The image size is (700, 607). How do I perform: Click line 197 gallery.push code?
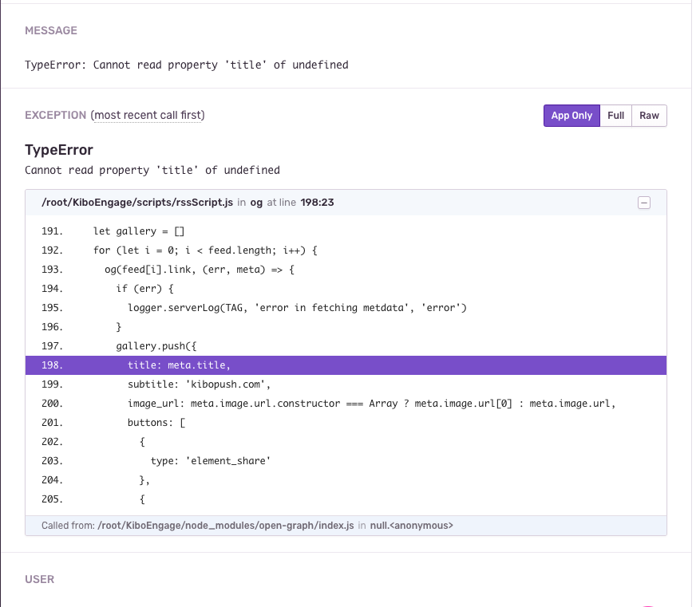(156, 346)
